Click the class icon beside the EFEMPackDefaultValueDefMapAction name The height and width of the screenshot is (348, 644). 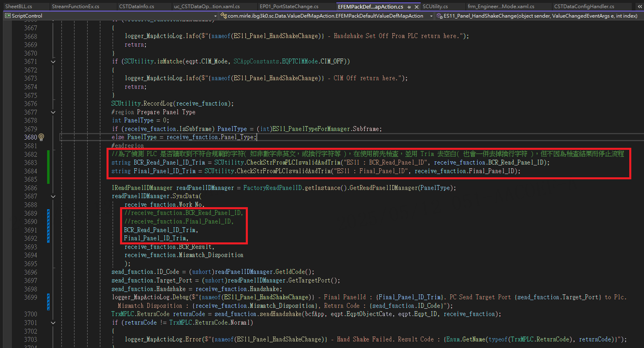pos(224,16)
